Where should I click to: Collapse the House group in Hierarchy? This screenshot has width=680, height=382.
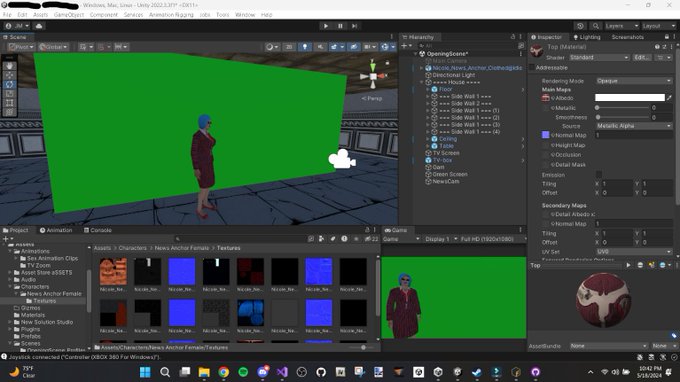(x=421, y=82)
